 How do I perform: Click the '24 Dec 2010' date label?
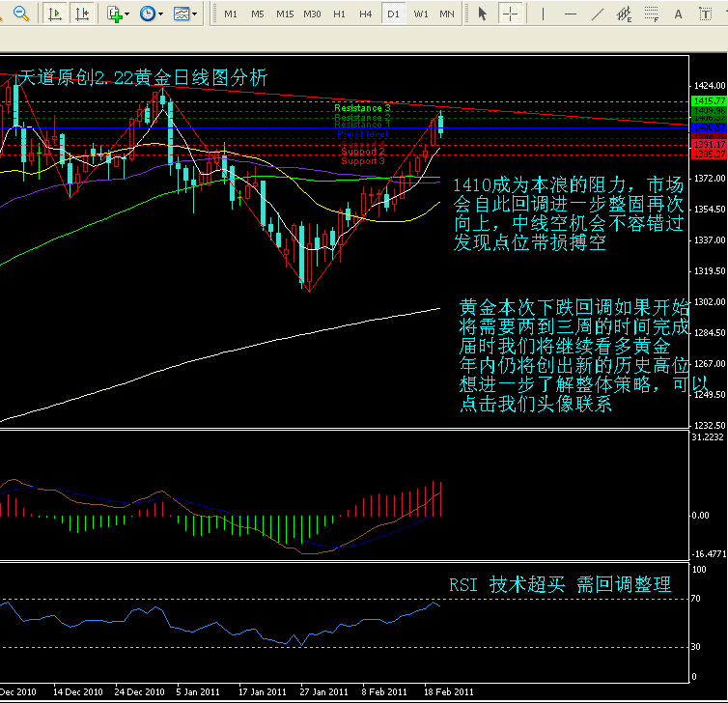tap(140, 691)
